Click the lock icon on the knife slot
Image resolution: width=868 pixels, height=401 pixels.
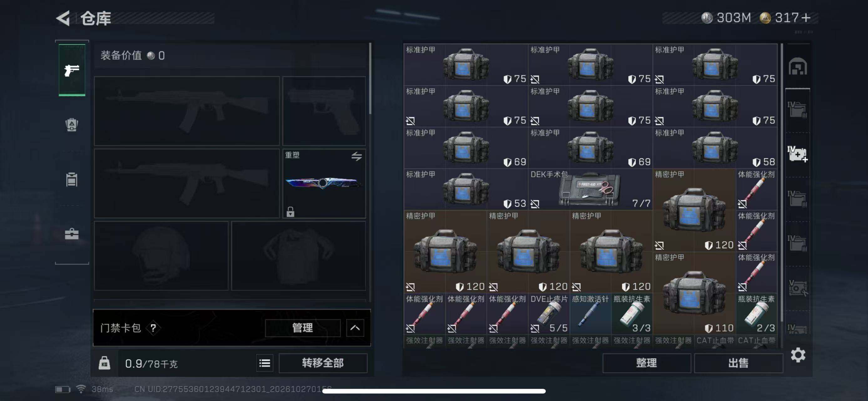click(x=290, y=212)
